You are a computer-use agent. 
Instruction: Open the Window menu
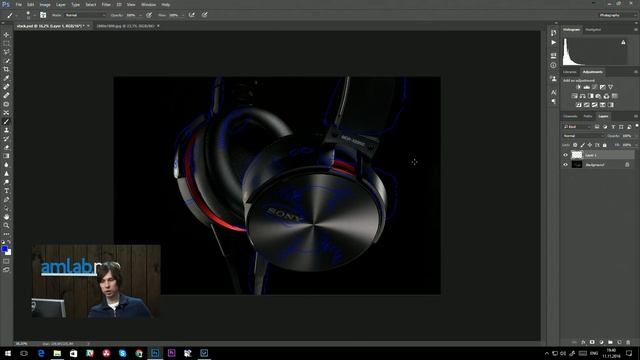(x=148, y=4)
